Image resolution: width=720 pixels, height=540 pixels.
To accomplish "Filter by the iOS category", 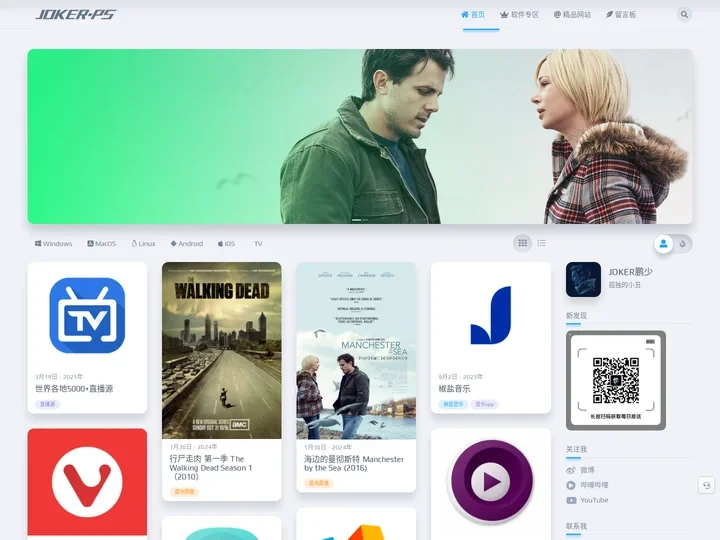I will tap(226, 243).
